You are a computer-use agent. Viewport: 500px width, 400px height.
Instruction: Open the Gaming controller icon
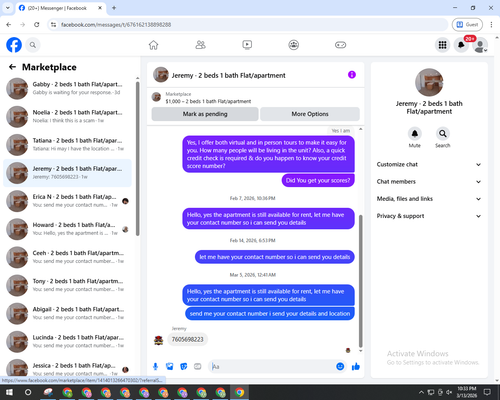(340, 45)
